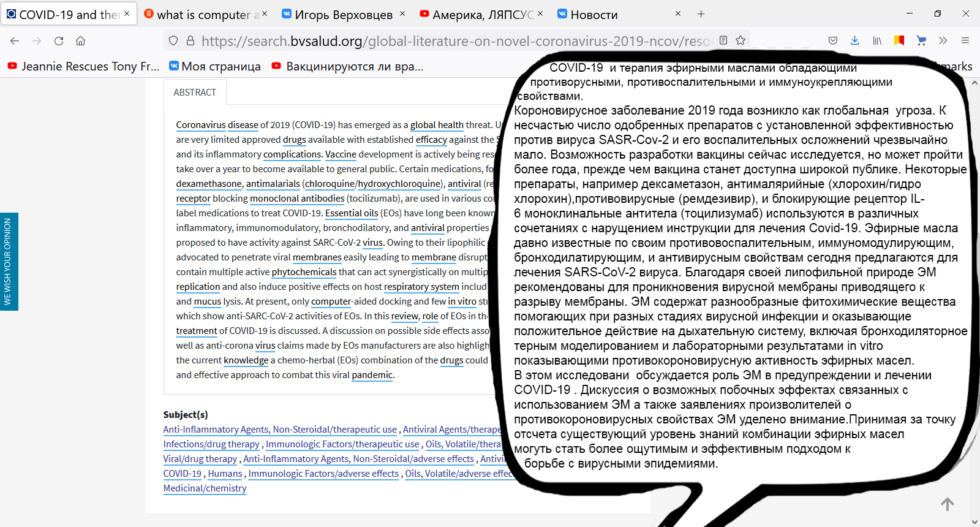
Task: Switch to the Новости tab
Action: [612, 14]
